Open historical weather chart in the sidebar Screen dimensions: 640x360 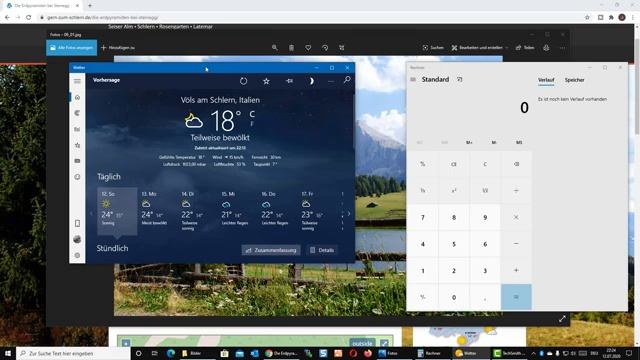pos(77,129)
